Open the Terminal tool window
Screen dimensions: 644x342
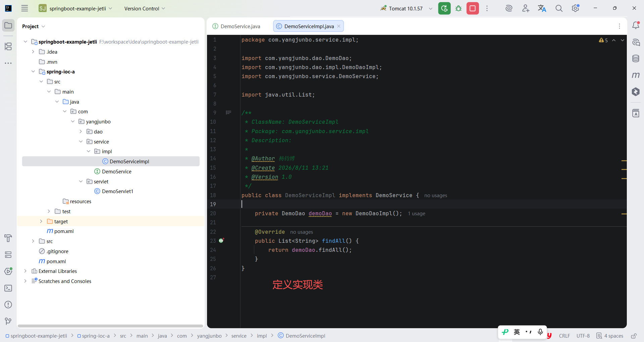click(8, 288)
